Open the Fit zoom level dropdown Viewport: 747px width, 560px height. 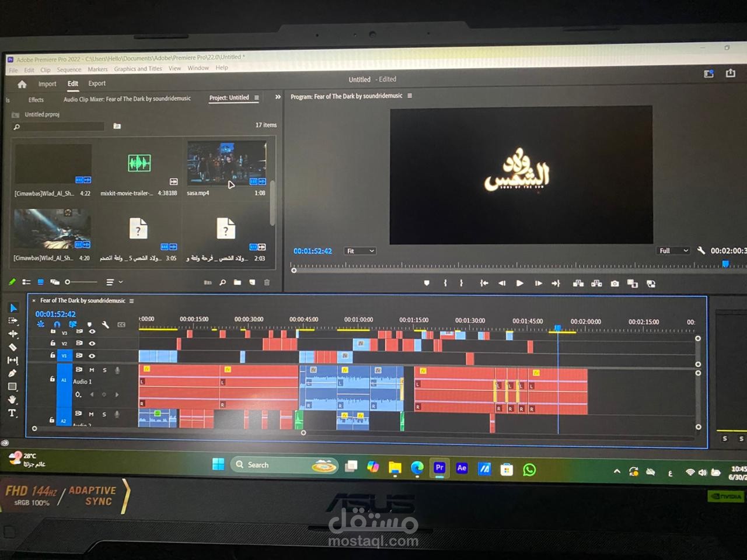tap(359, 251)
